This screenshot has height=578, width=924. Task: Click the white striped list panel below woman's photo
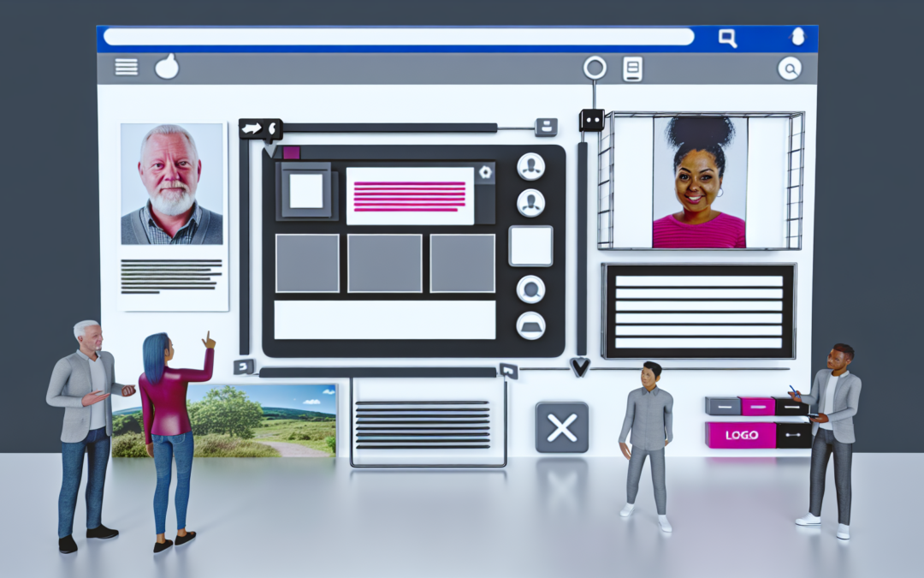(699, 312)
